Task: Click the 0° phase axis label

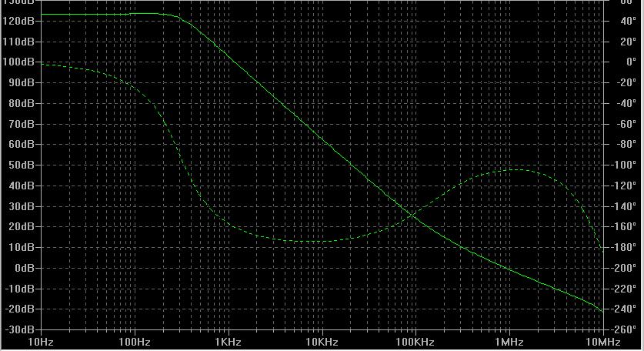Action: click(x=631, y=62)
